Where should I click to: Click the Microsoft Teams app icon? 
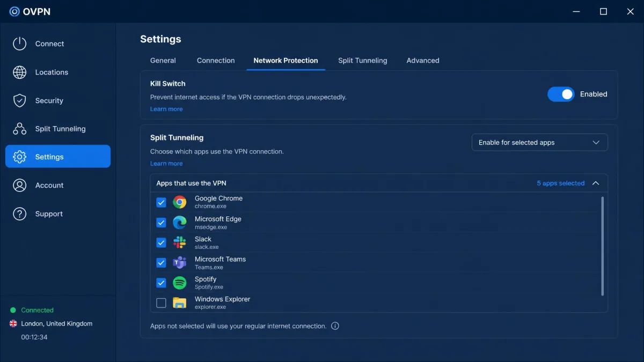tap(179, 263)
